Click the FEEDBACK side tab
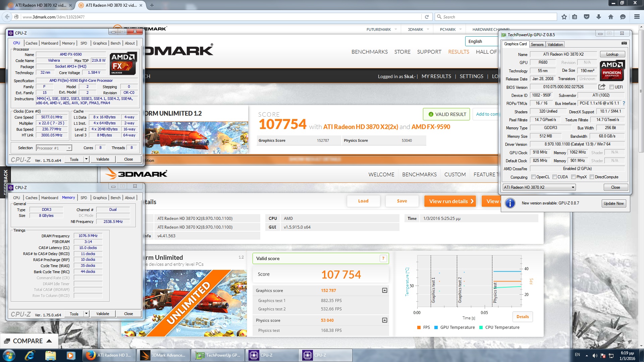 [5, 182]
